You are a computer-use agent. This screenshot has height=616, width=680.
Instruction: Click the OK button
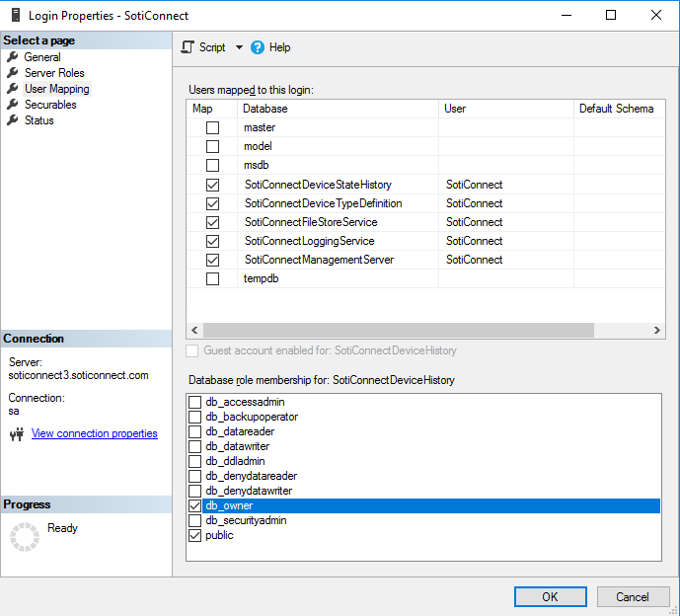(551, 597)
